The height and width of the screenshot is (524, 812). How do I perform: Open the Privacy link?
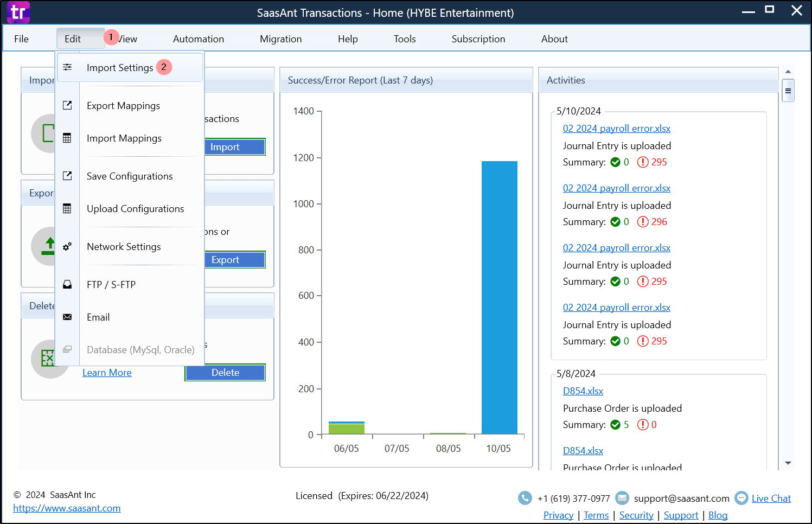(x=558, y=515)
